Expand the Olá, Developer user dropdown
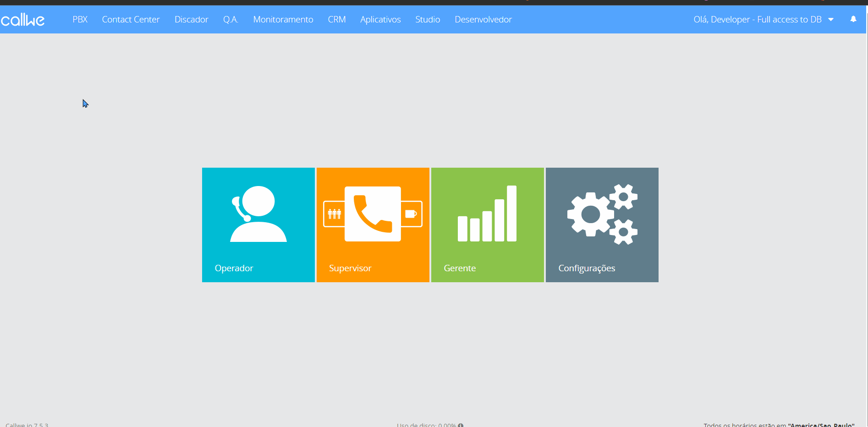This screenshot has height=427, width=868. pyautogui.click(x=764, y=20)
